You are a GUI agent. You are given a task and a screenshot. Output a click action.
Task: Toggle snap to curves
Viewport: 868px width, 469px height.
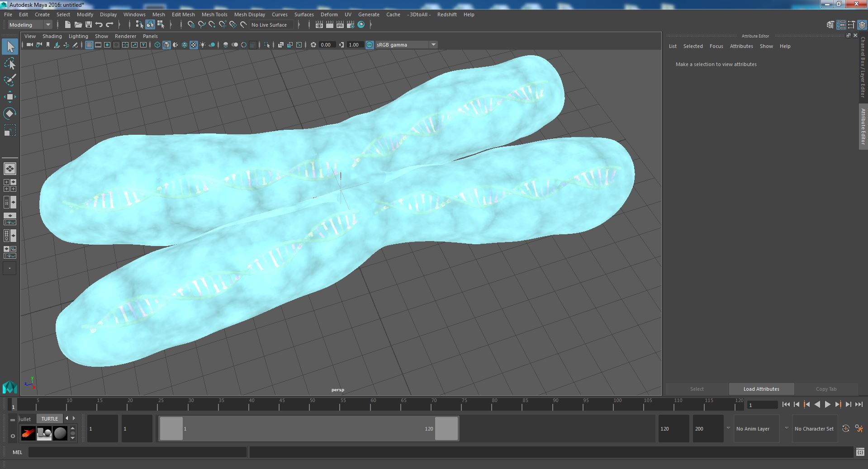202,25
